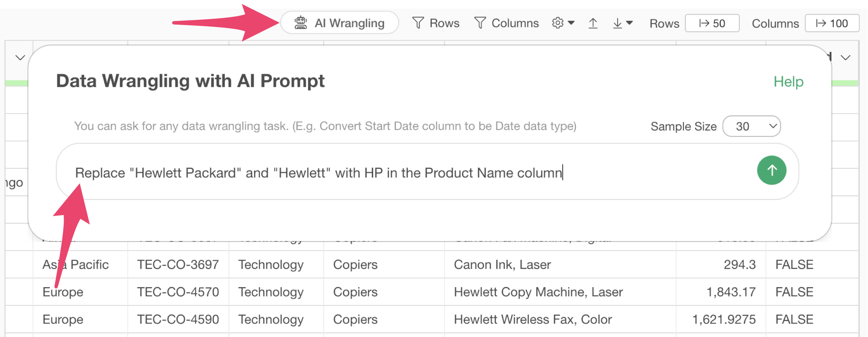The height and width of the screenshot is (337, 868).
Task: Click the Columns filter funnel icon
Action: pos(480,23)
